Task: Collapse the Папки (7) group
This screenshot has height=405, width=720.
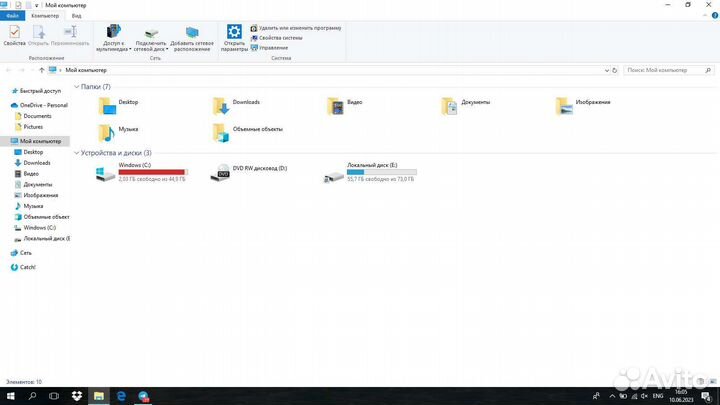Action: tap(77, 87)
